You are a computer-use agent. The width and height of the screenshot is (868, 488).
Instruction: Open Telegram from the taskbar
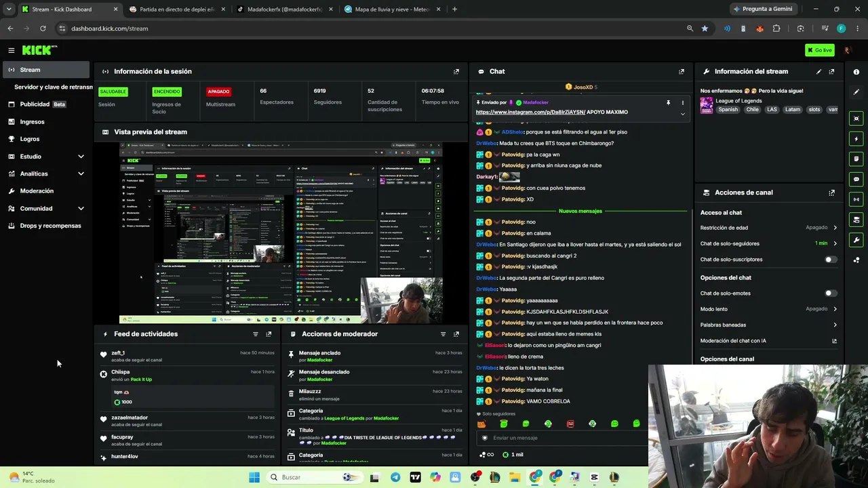[x=395, y=477]
